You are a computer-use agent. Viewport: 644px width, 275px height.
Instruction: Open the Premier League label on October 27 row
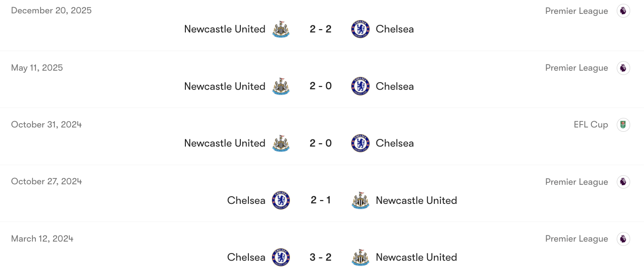coord(577,182)
